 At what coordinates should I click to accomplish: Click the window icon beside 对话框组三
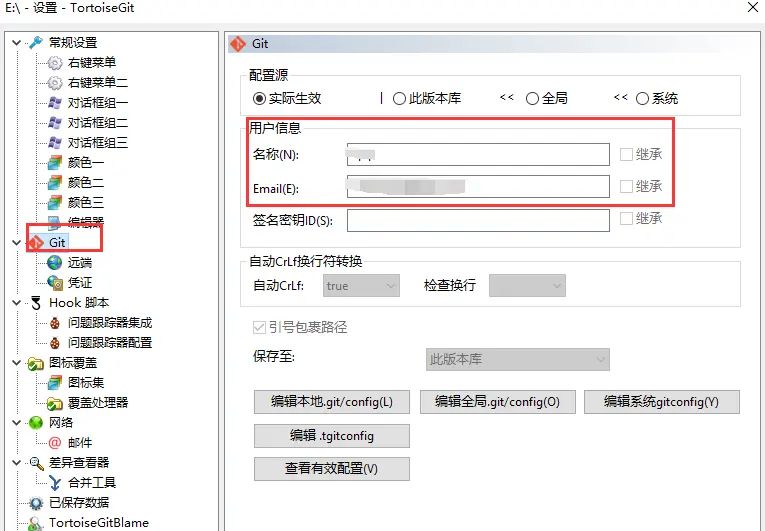pyautogui.click(x=55, y=143)
